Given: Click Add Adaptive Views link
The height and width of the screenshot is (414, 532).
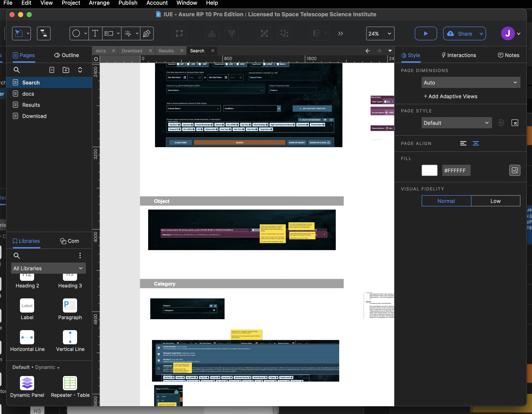Looking at the screenshot, I should click(450, 96).
